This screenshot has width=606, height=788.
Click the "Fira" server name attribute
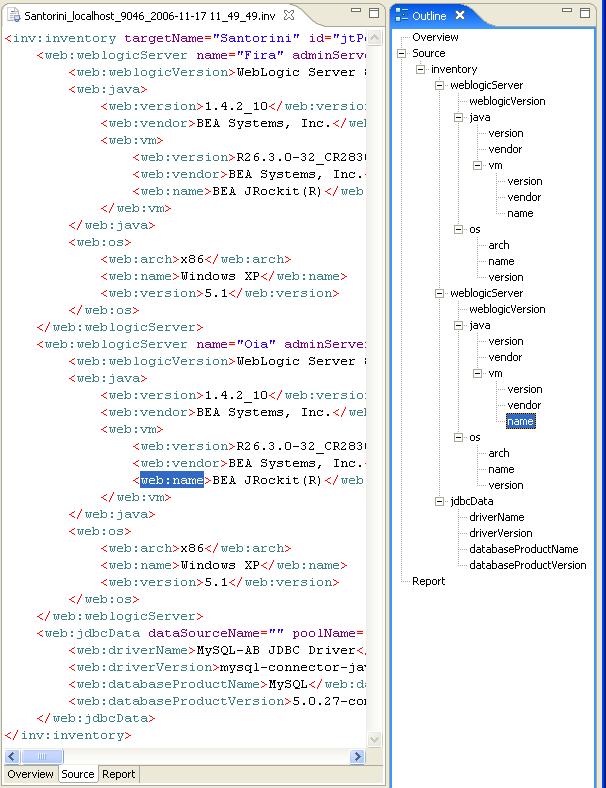(x=260, y=55)
